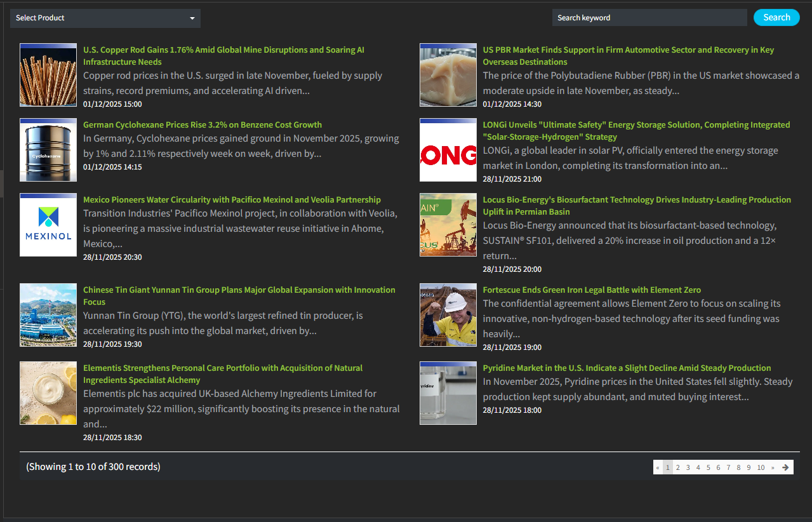Open Chinese Tin Giant Yunnan Tin Group headline
812x522 pixels.
(239, 296)
